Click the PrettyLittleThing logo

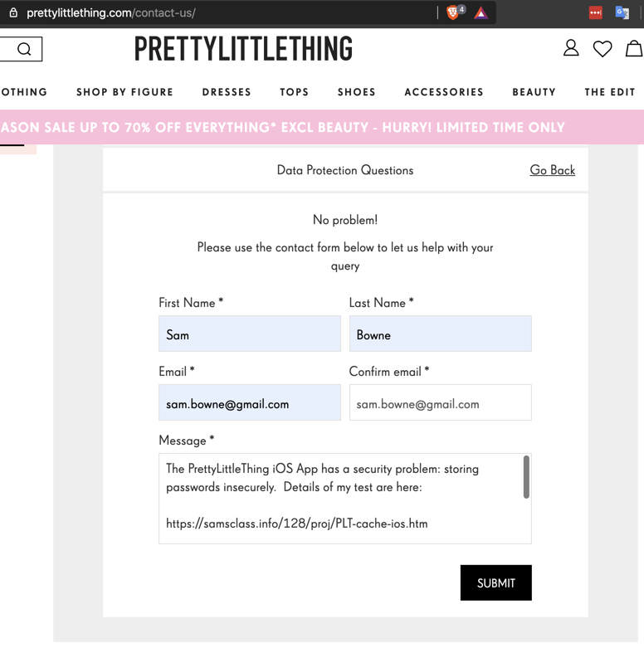pos(243,49)
